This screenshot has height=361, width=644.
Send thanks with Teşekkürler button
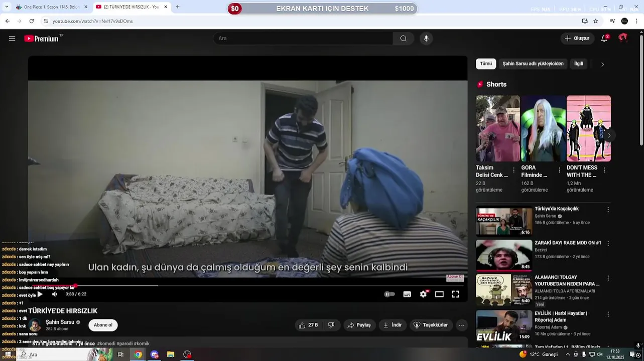coord(431,325)
